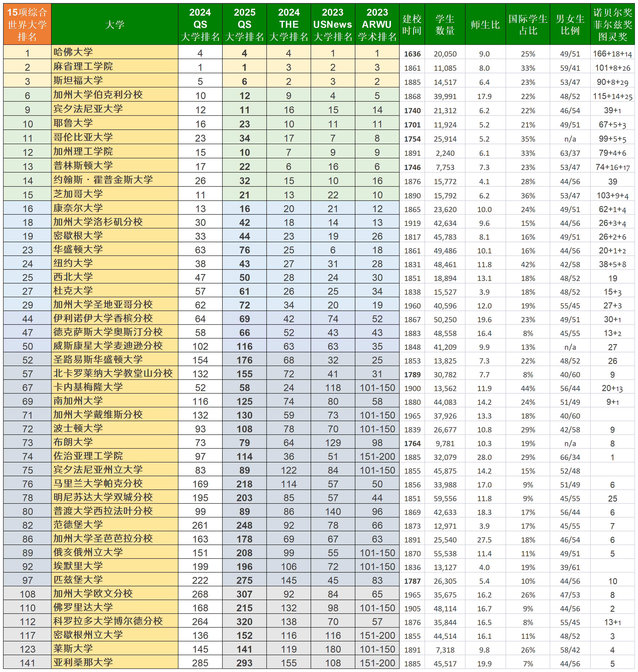The height and width of the screenshot is (672, 638).
Task: Click the '加州大学伯克利分校' cell
Action: (x=115, y=94)
